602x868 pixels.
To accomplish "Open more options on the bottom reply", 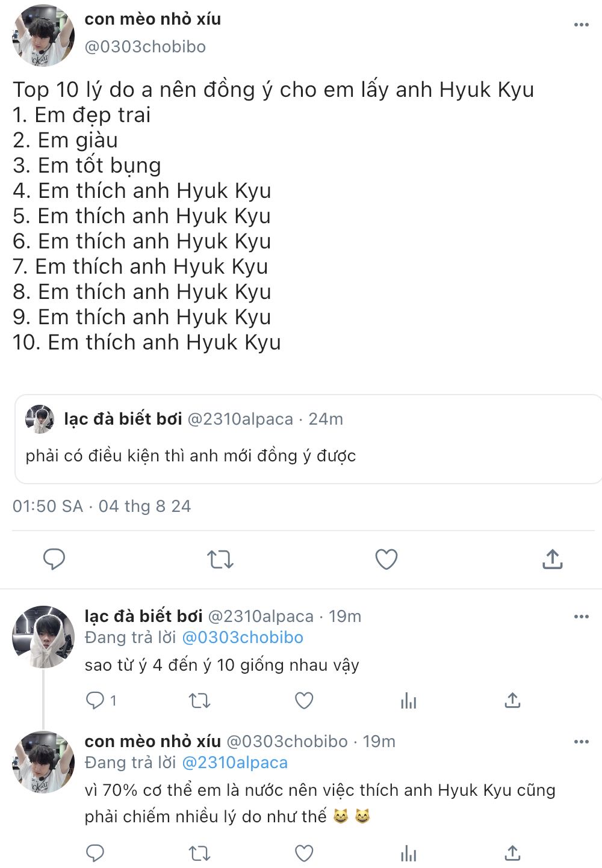I will click(x=581, y=742).
